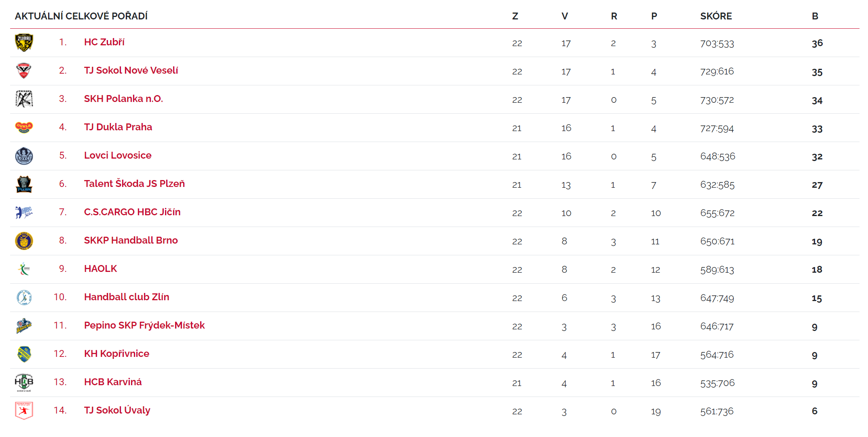Click the TJ Sokol Nové Veselí logo

[x=24, y=71]
